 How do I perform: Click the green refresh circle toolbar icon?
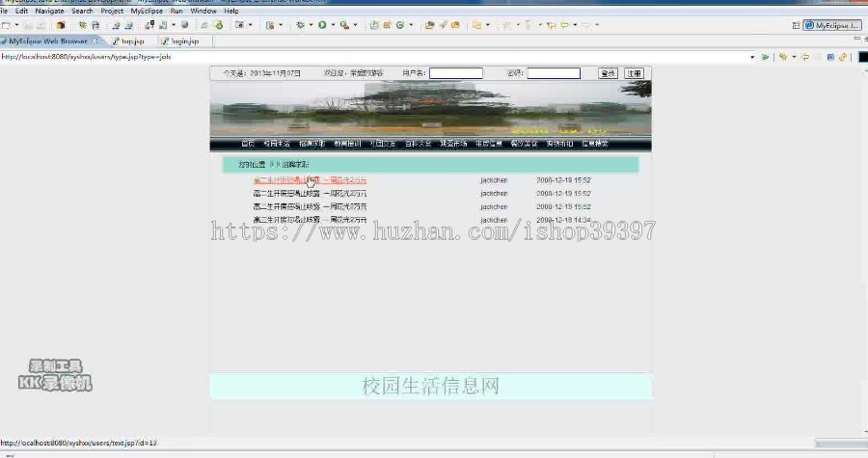219,25
